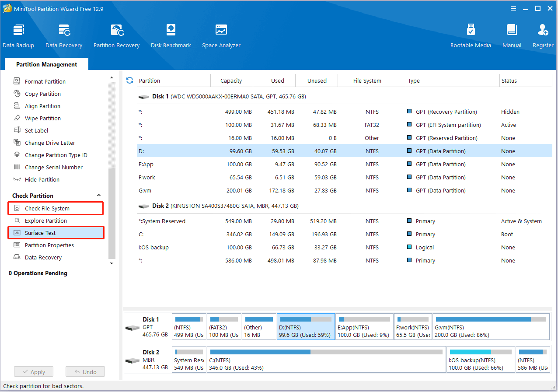The image size is (558, 392).
Task: Click the Register icon
Action: click(x=543, y=35)
